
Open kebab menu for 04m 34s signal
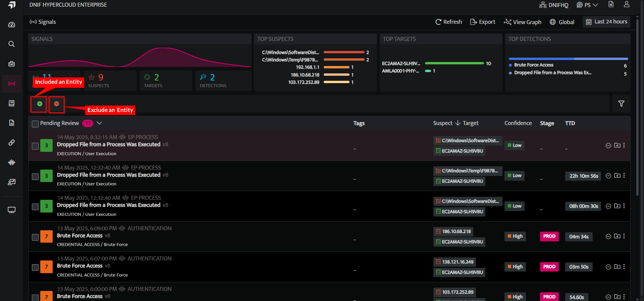(624, 236)
